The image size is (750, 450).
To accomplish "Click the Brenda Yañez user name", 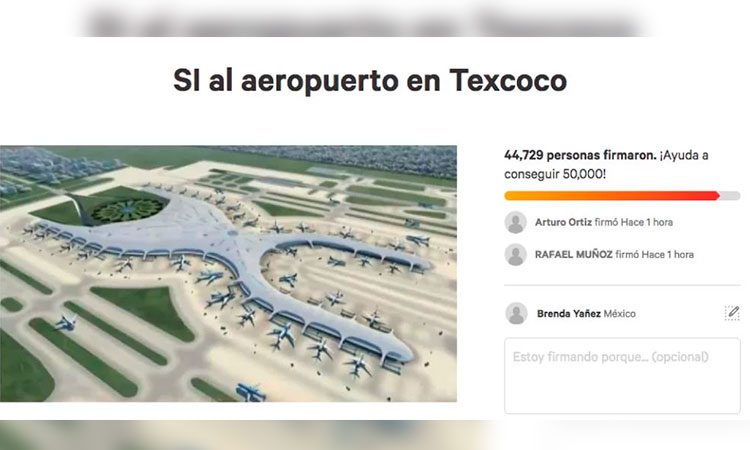I will [x=569, y=314].
